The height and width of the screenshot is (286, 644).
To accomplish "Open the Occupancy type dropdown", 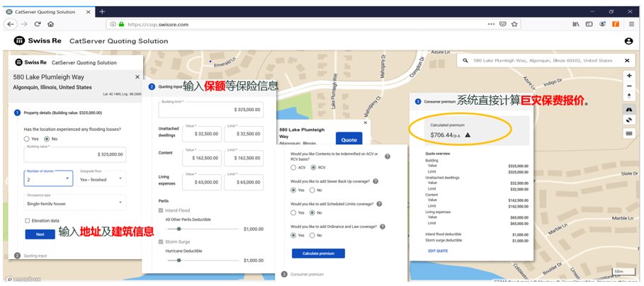I will tap(74, 203).
